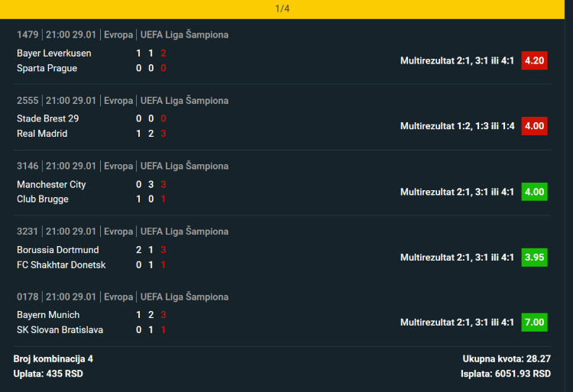Screen dimensions: 573x392
Task: Click the Ukupna kvota 28.27 total
Action: (507, 358)
